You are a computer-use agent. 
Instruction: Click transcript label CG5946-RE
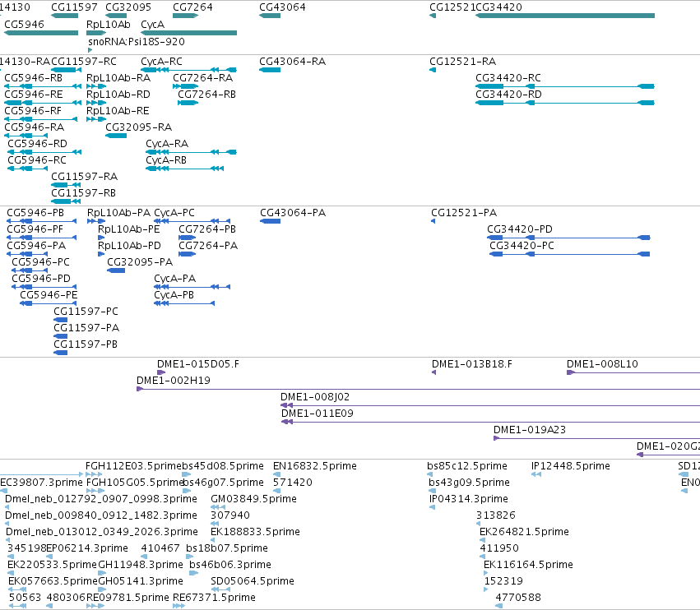34,95
